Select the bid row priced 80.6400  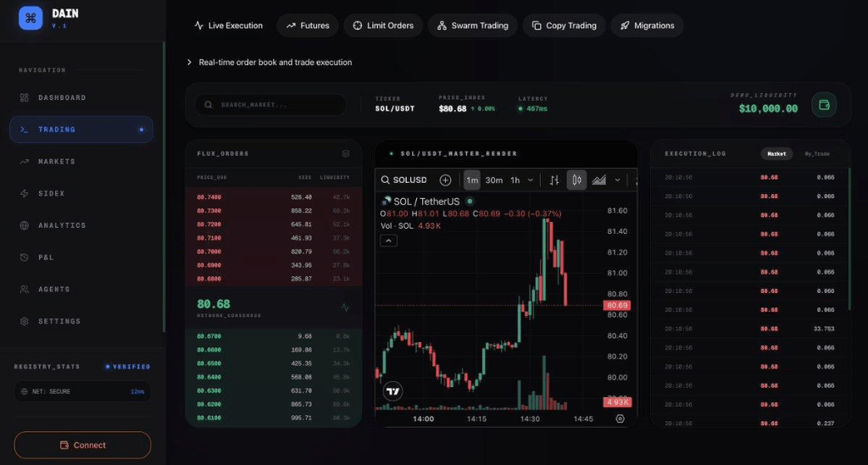[274, 377]
